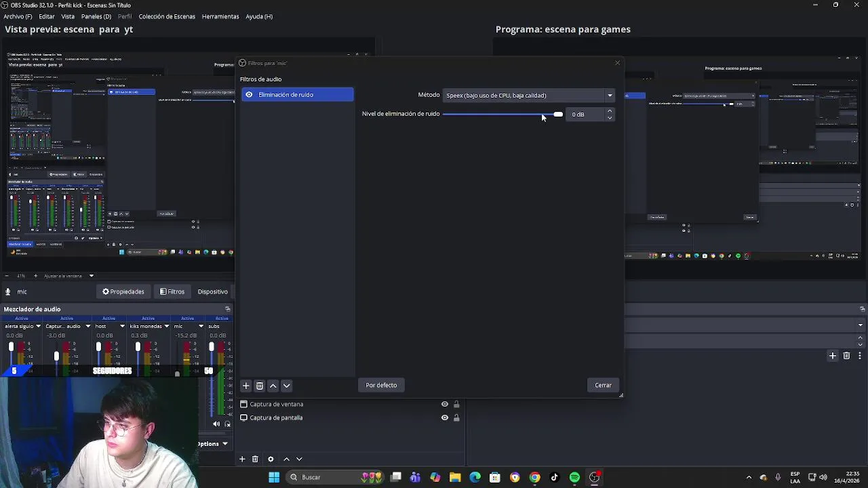Open the Editar menu
This screenshot has height=488, width=868.
[x=47, y=16]
